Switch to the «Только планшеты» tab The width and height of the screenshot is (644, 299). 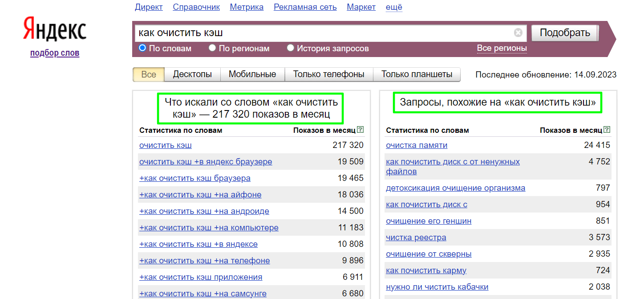coord(417,74)
